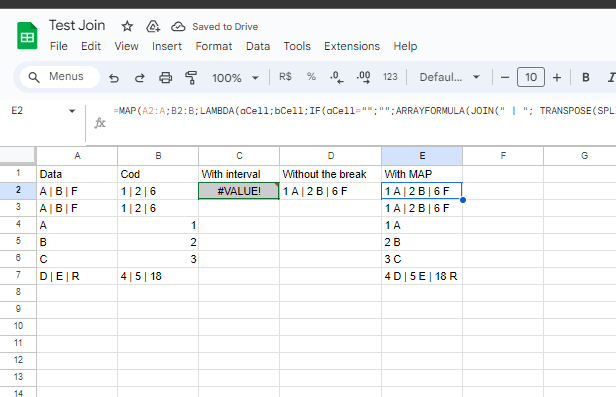Click the font size field 10

(x=531, y=77)
